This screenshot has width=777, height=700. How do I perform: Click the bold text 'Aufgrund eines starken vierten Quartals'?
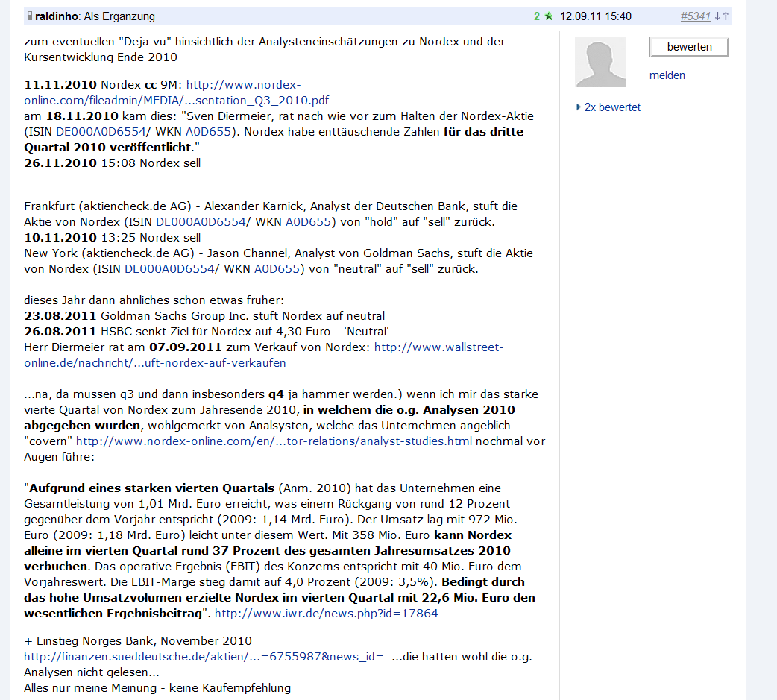[x=151, y=488]
